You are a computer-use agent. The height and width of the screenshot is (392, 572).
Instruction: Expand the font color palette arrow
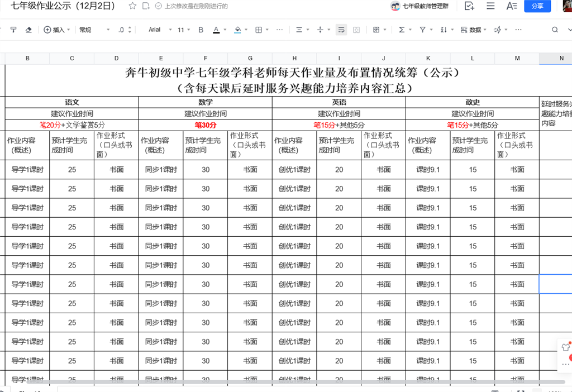tap(225, 30)
